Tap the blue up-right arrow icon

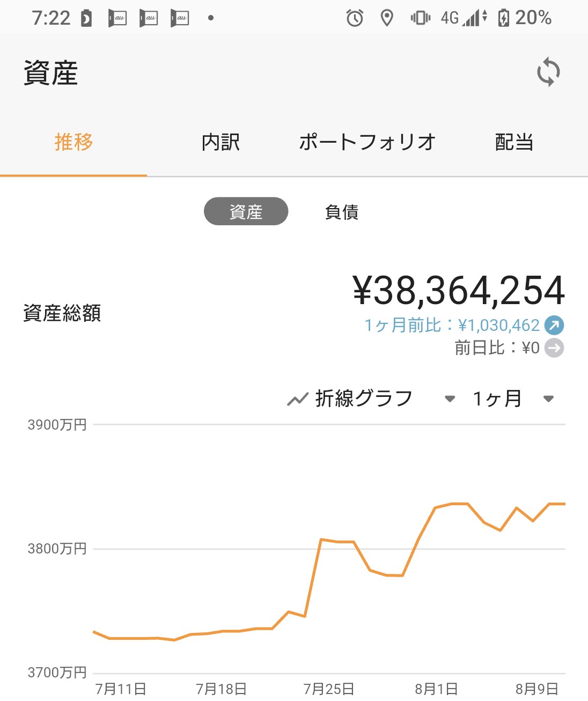[554, 325]
